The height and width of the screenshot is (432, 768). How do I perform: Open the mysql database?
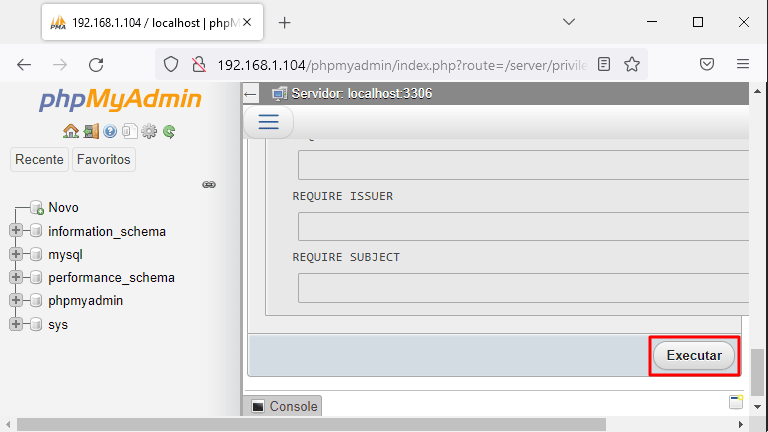65,255
